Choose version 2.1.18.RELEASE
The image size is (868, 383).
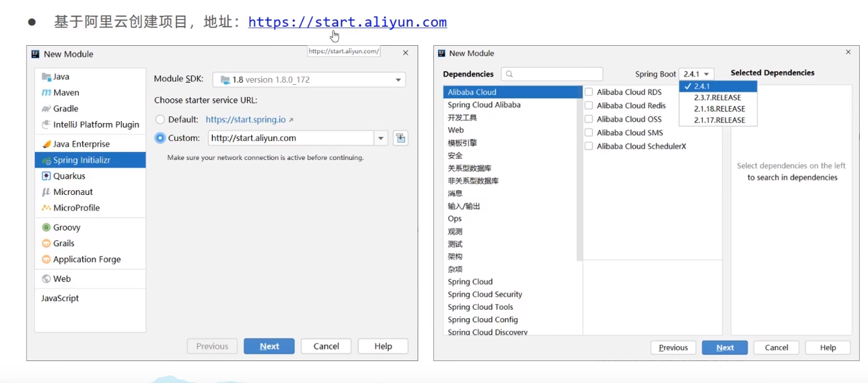(718, 109)
